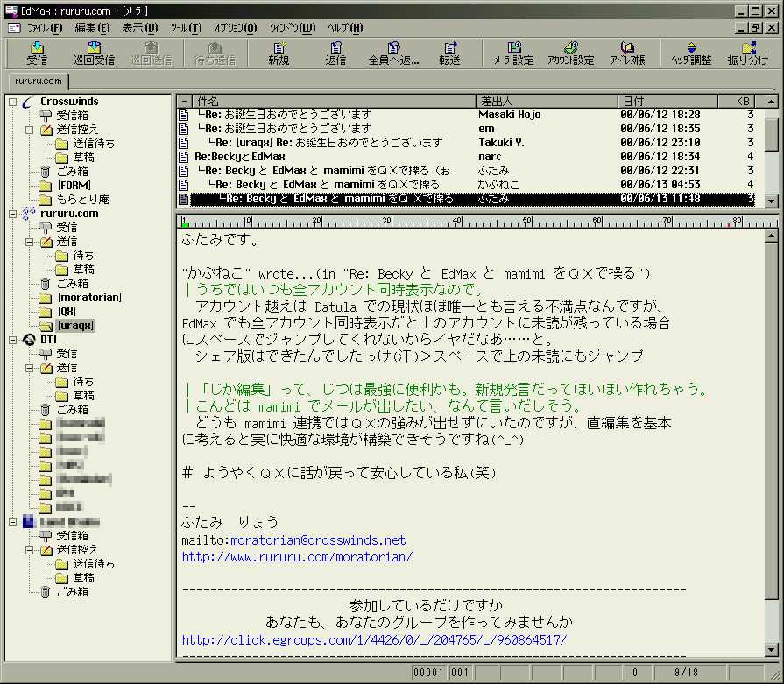Open rururu.com 受信 inbox folder
The height and width of the screenshot is (684, 784).
pos(67,228)
